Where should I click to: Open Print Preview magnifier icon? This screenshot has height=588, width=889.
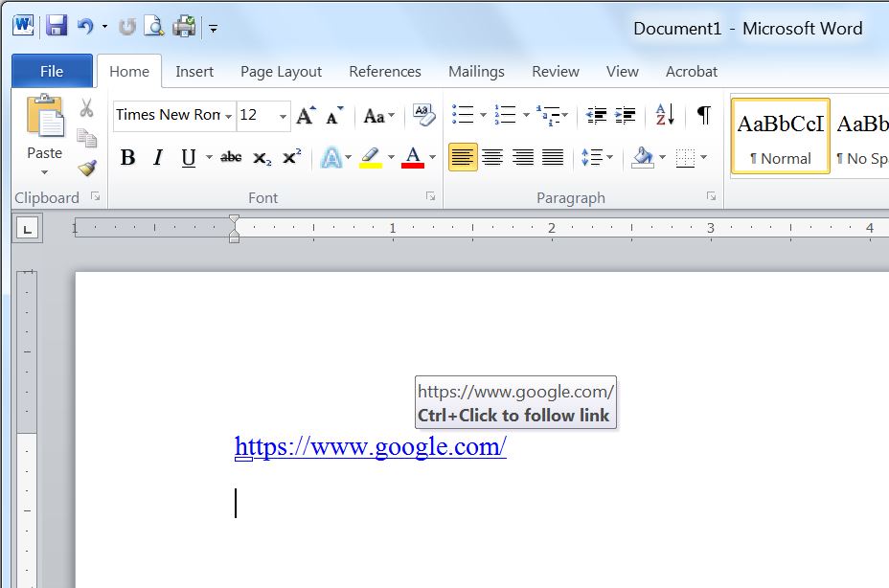coord(154,26)
